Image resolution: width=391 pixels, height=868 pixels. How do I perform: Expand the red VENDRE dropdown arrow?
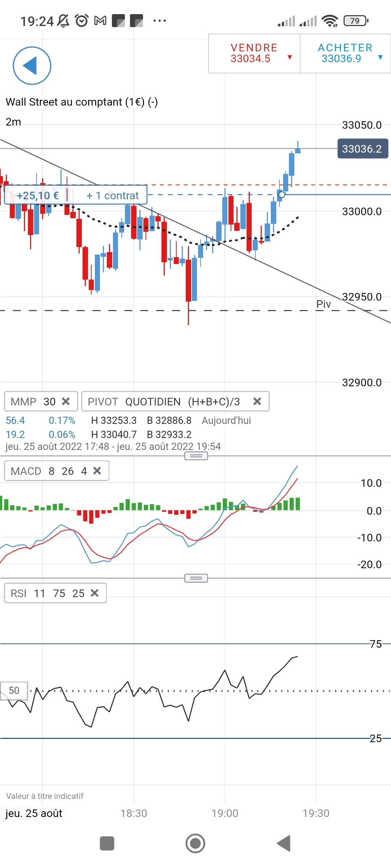pos(290,57)
